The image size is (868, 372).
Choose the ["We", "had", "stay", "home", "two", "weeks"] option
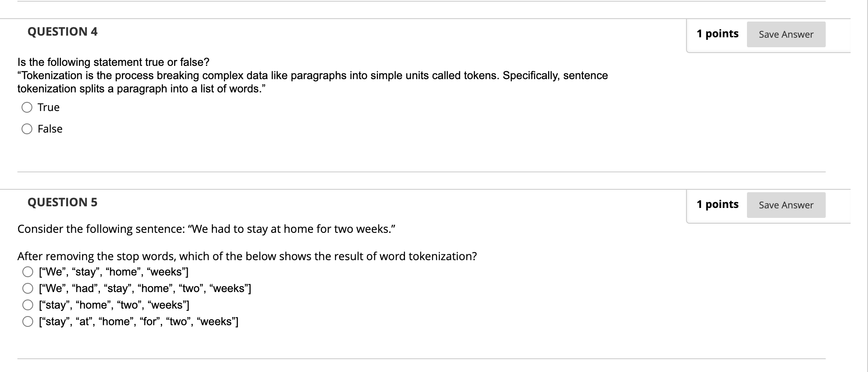point(27,288)
